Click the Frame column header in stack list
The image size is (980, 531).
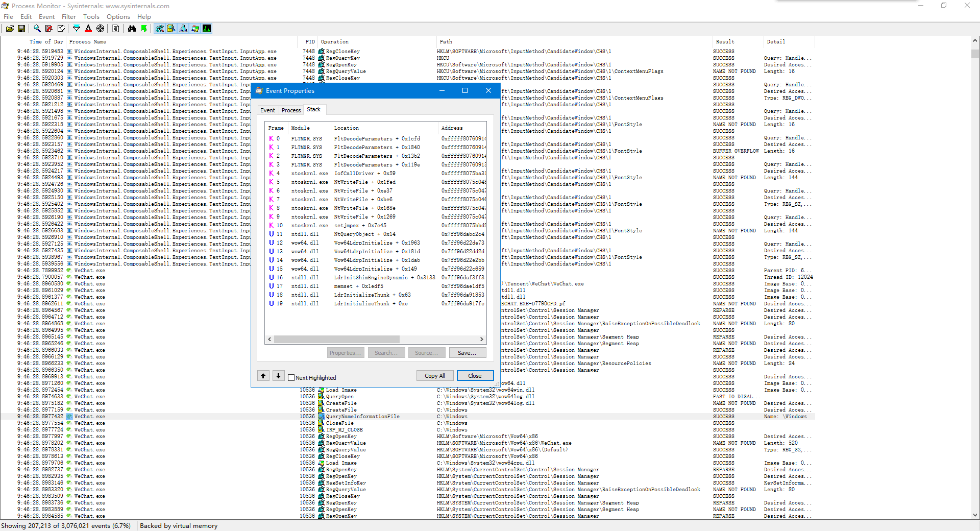coord(276,128)
